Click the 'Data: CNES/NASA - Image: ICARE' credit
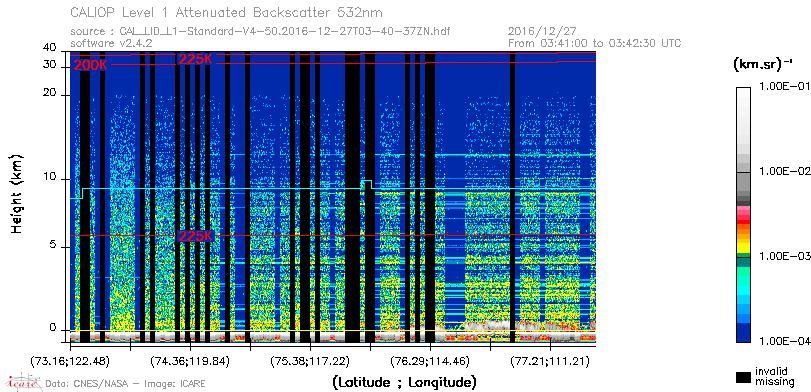Screen dimensions: 811x392 point(126,384)
